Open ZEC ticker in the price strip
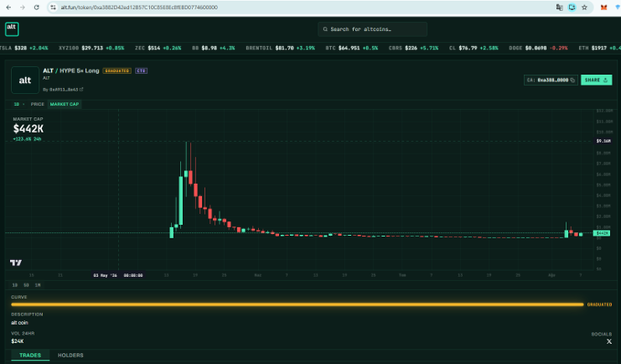 158,48
